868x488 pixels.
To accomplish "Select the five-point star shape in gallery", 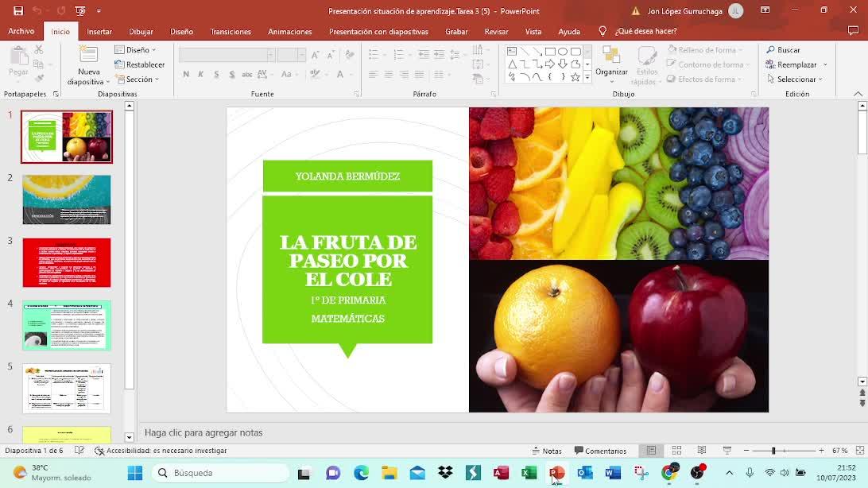I will tap(575, 77).
